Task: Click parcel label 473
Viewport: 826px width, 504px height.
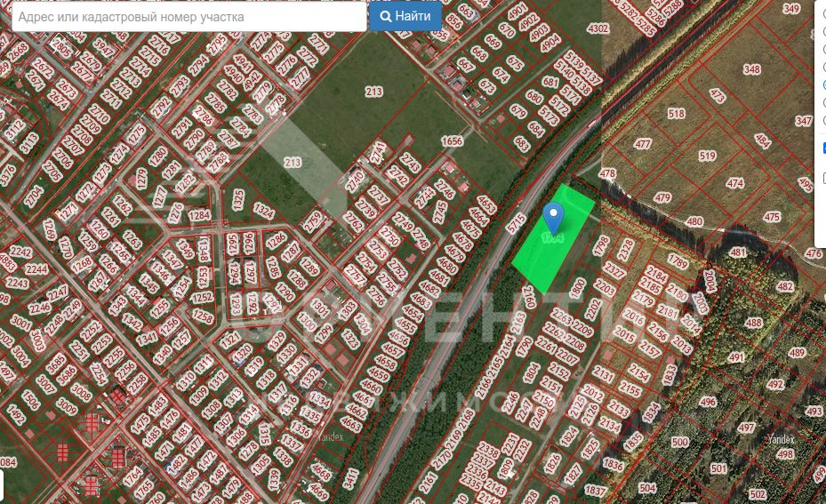Action: tap(718, 95)
